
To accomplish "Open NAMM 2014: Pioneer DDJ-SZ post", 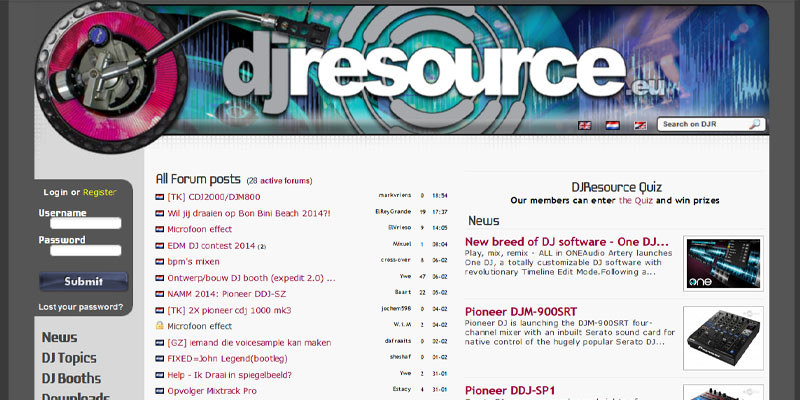I will (x=227, y=294).
